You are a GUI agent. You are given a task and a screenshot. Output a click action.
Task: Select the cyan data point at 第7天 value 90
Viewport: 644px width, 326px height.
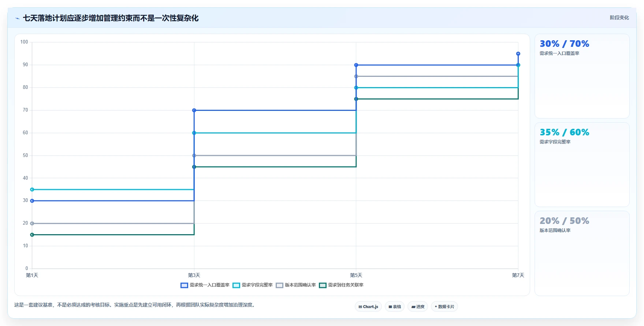tap(518, 65)
